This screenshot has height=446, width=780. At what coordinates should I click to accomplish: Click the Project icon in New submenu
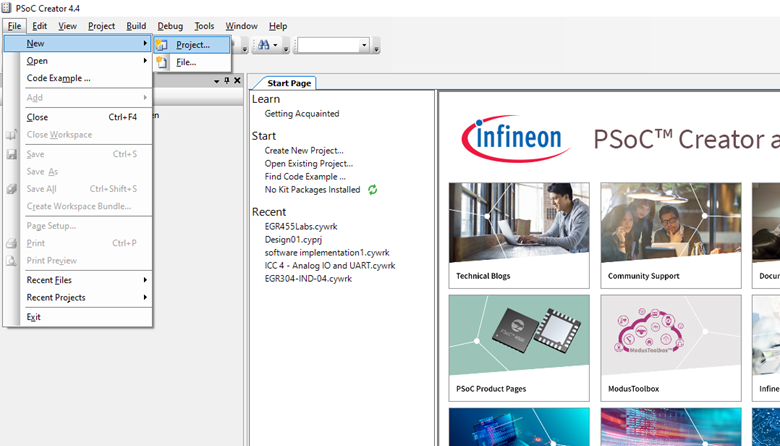tap(162, 45)
